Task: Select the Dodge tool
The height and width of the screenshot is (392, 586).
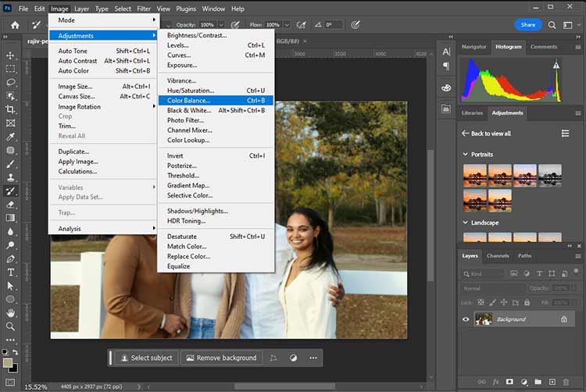Action: pyautogui.click(x=10, y=245)
